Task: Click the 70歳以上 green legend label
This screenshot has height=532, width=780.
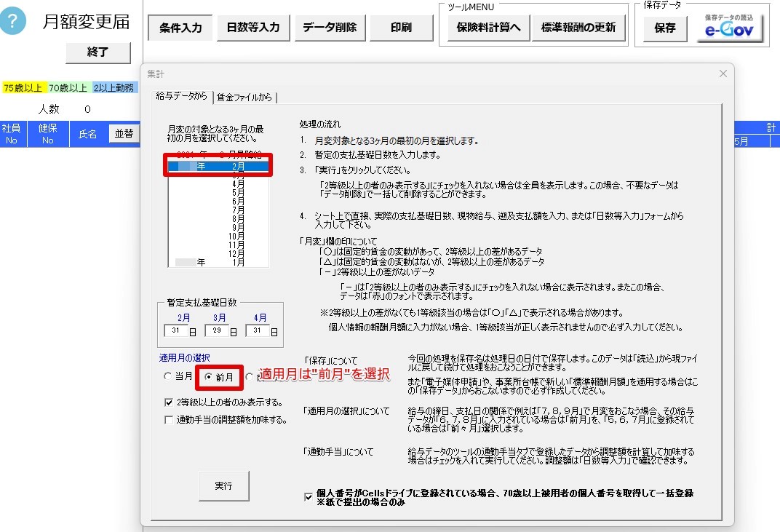Action: click(x=68, y=88)
